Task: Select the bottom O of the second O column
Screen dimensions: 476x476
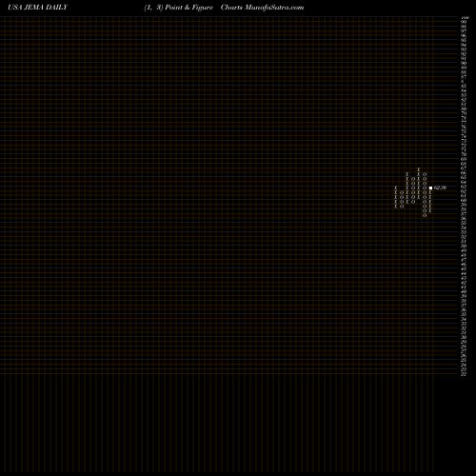Action: (413, 202)
